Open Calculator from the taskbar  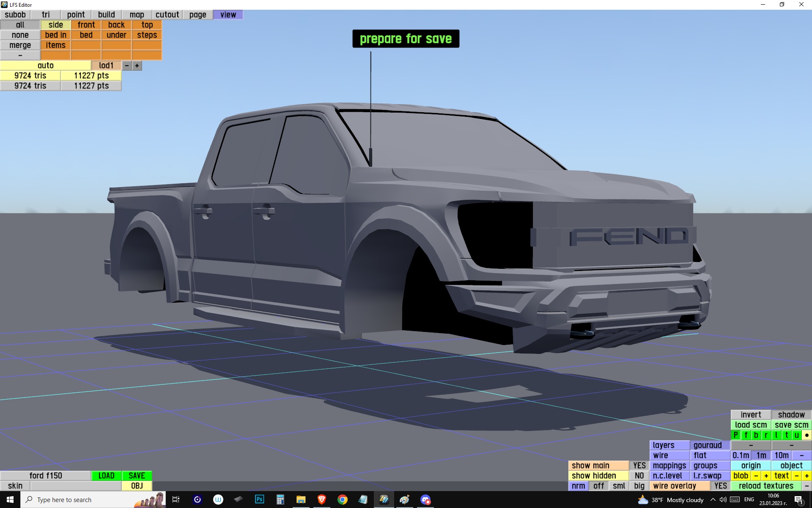[280, 500]
